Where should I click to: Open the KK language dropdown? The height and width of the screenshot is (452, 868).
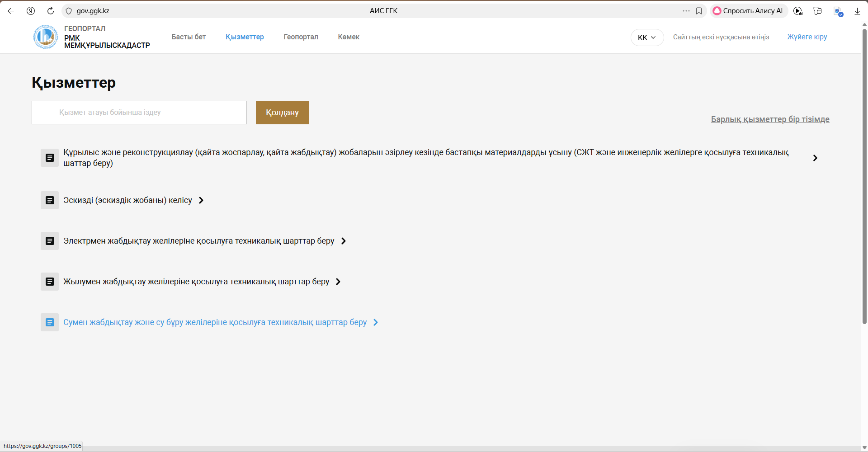pos(647,38)
